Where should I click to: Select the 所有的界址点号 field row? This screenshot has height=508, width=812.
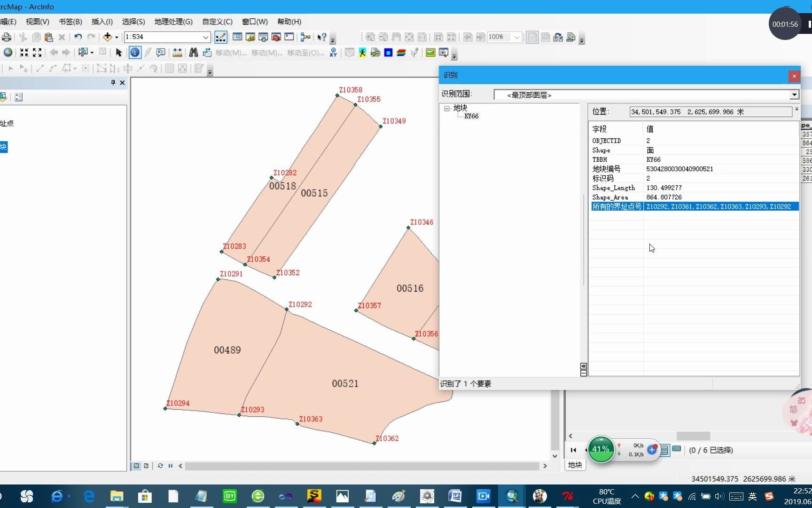[695, 206]
